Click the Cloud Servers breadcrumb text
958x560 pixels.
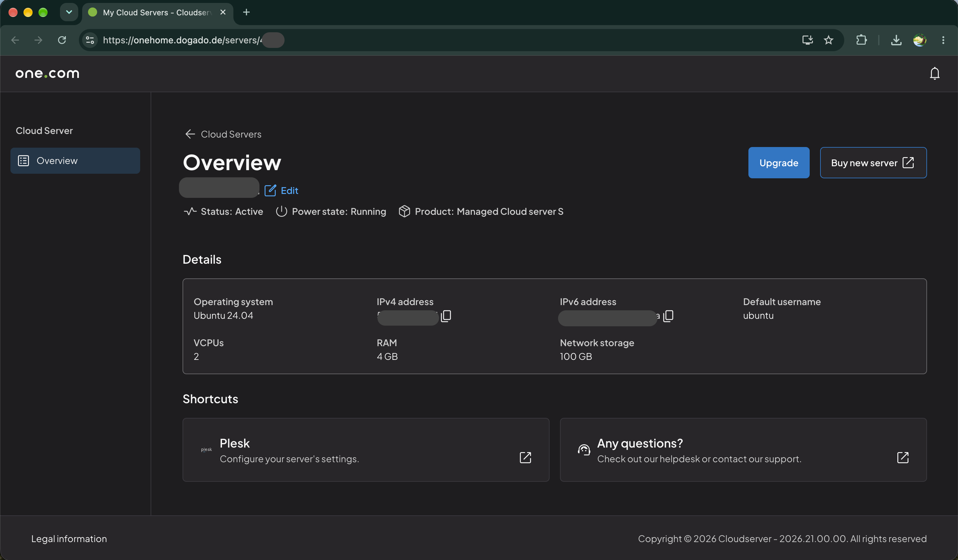(231, 134)
